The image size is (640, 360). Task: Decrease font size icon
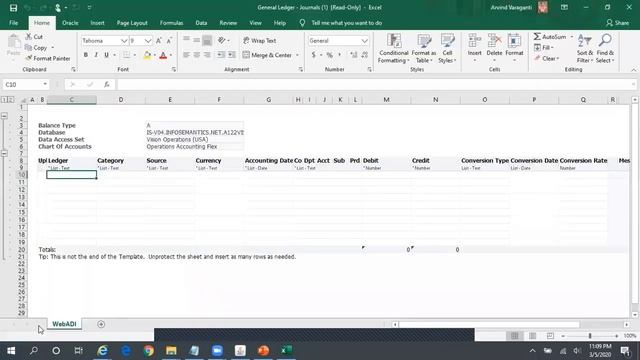click(x=169, y=40)
